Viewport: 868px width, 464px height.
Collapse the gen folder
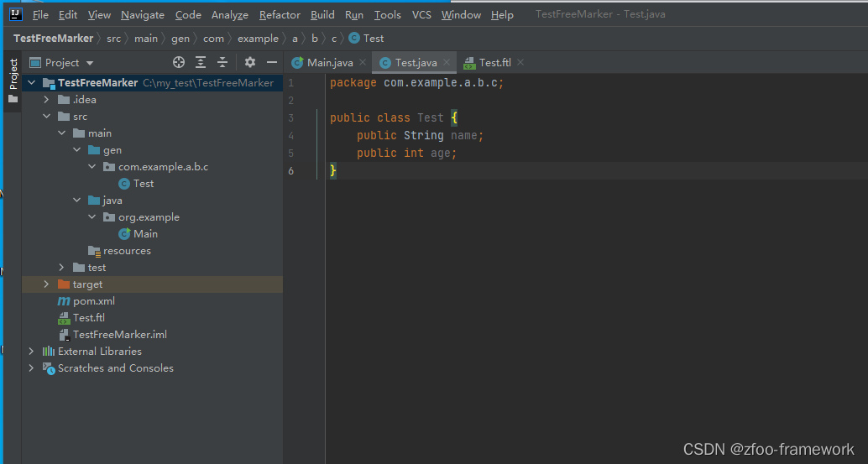(x=77, y=150)
